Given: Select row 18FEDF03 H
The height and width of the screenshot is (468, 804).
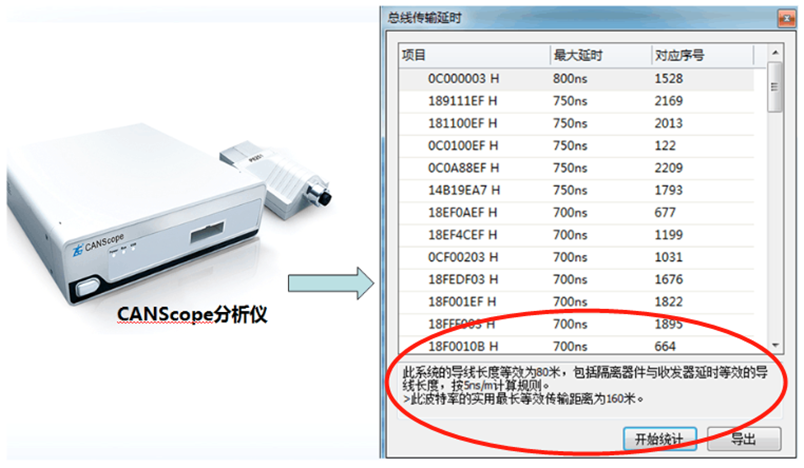Looking at the screenshot, I should point(577,280).
